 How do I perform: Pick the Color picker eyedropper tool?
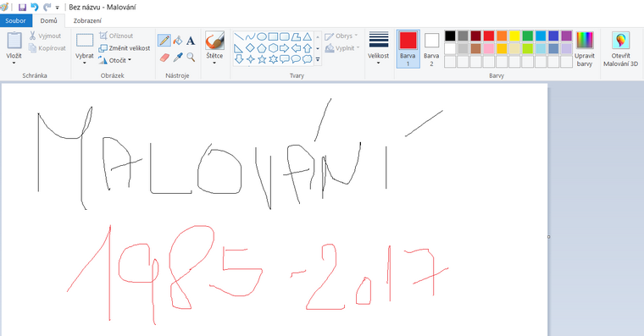177,57
